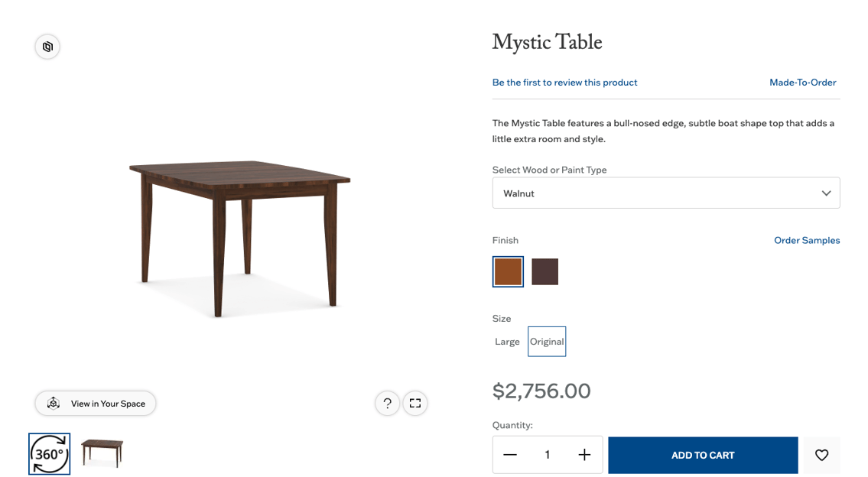Click Be the first to review this product
The image size is (868, 477).
[x=564, y=82]
